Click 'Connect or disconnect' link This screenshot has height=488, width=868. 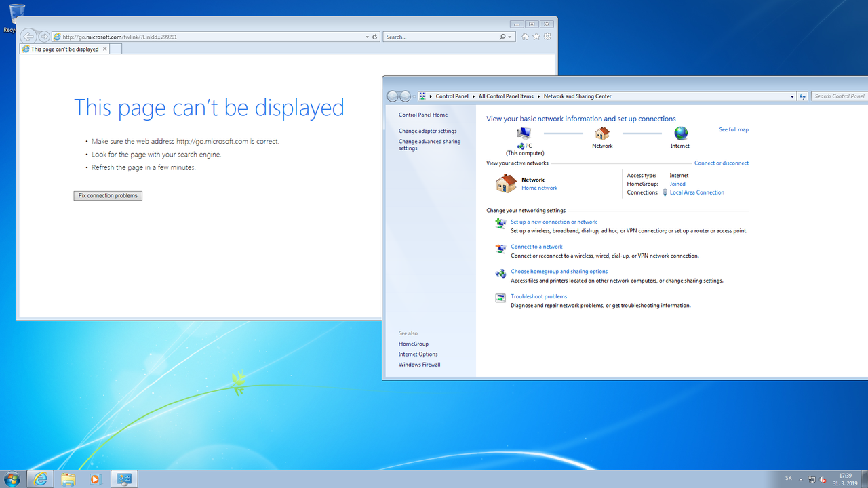pos(722,163)
